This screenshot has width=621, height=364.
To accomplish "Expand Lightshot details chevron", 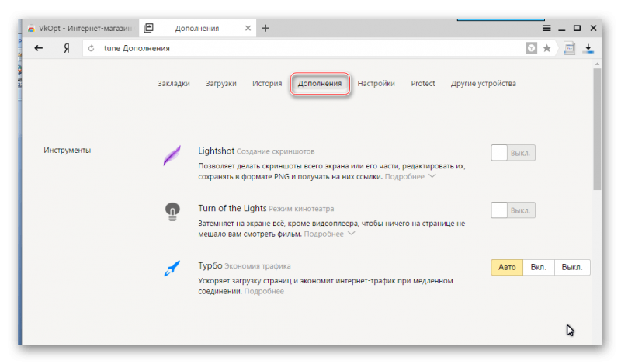I will [x=432, y=176].
